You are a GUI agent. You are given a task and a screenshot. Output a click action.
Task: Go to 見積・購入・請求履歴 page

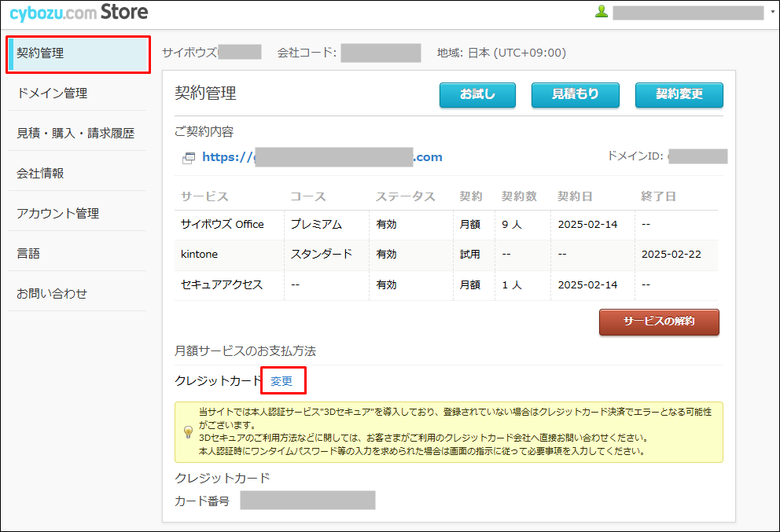[77, 134]
